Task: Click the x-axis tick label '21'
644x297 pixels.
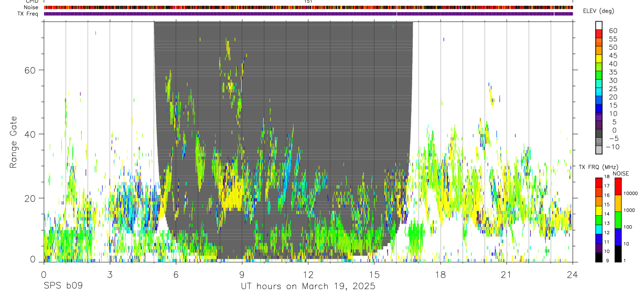Action: click(506, 274)
